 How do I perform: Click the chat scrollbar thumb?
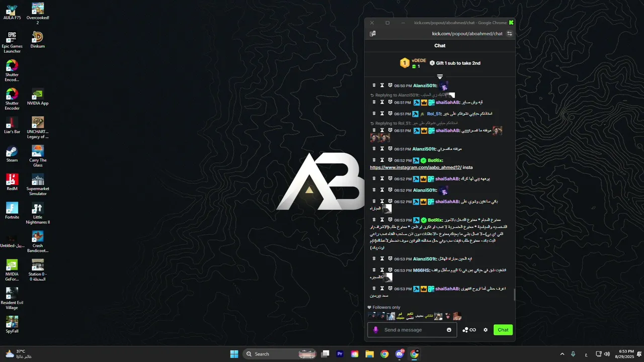pos(514,295)
